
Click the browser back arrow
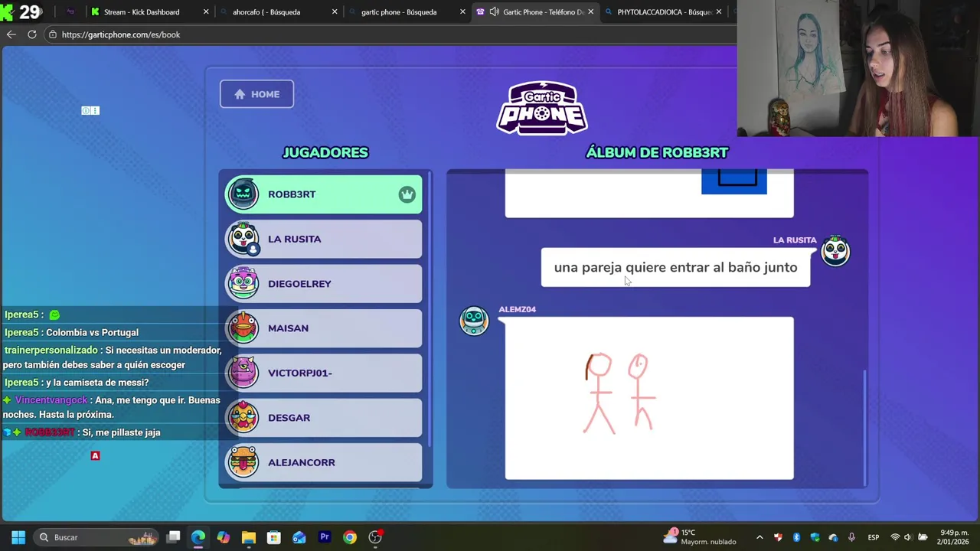coord(11,34)
